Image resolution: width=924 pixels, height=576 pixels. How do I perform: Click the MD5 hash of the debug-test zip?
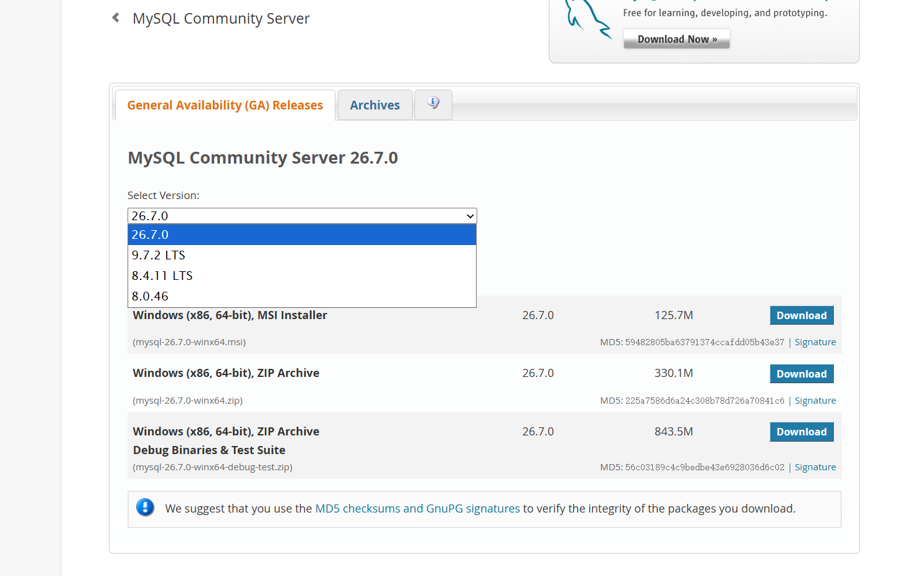coord(704,467)
